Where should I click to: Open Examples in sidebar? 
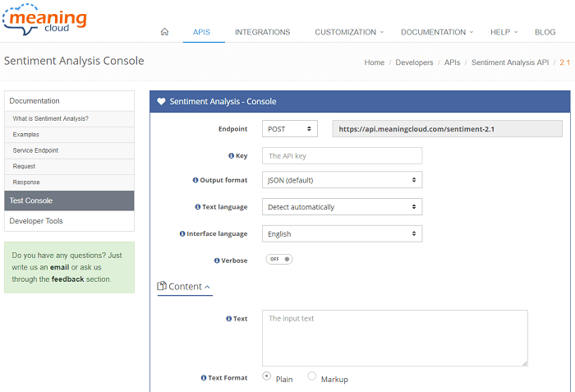[69, 134]
